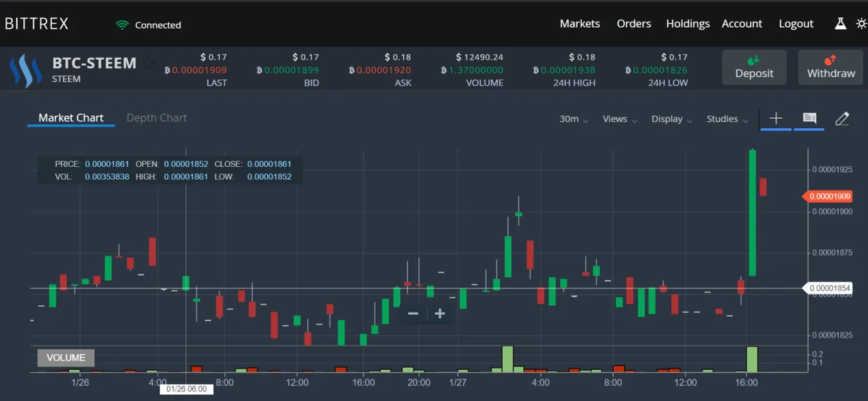
Task: Click the Deposit button
Action: 754,67
